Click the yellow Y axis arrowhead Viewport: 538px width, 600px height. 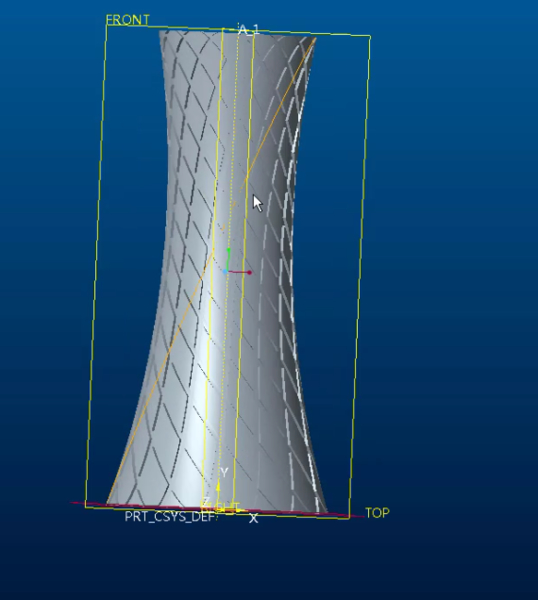[x=218, y=487]
